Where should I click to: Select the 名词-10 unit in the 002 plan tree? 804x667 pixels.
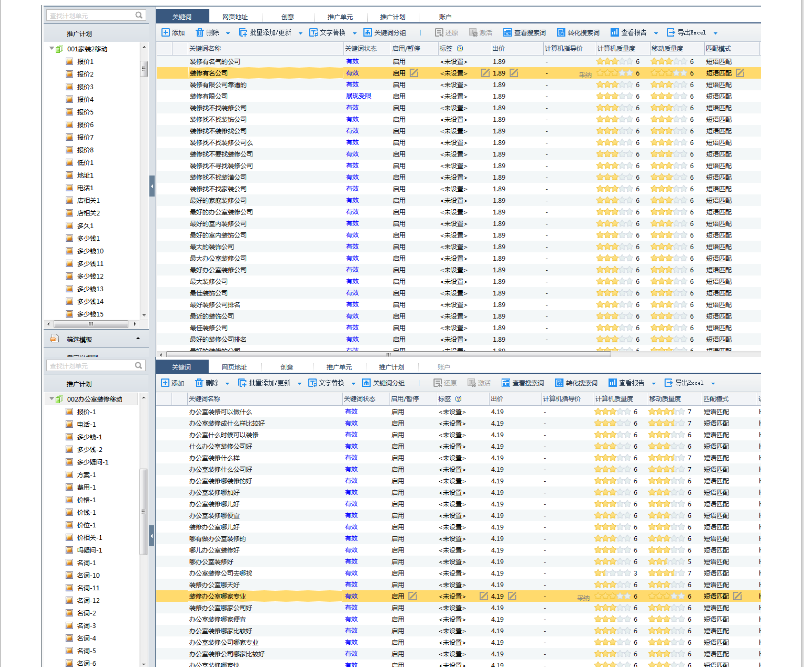pos(83,575)
